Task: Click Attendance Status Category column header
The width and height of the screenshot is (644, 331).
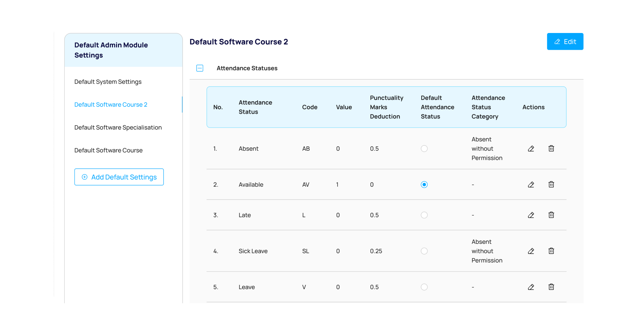Action: pos(488,107)
